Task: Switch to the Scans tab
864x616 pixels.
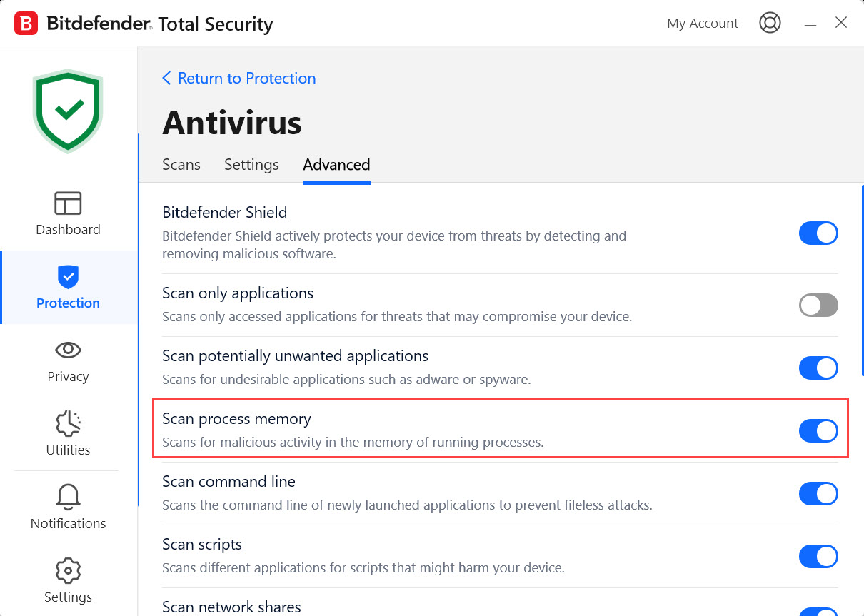Action: pos(181,165)
